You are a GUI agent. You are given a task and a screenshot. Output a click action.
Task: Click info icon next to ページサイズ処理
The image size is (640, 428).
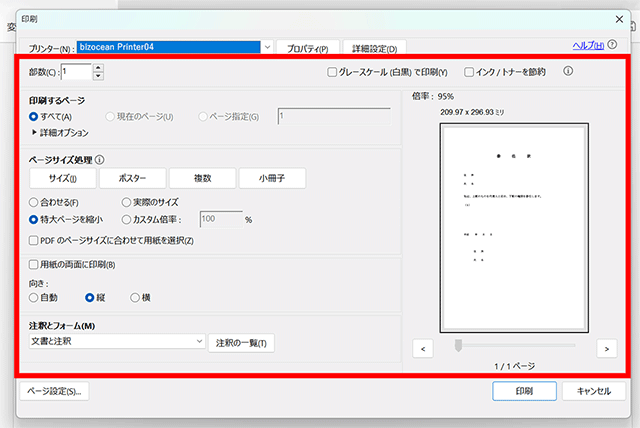point(99,160)
